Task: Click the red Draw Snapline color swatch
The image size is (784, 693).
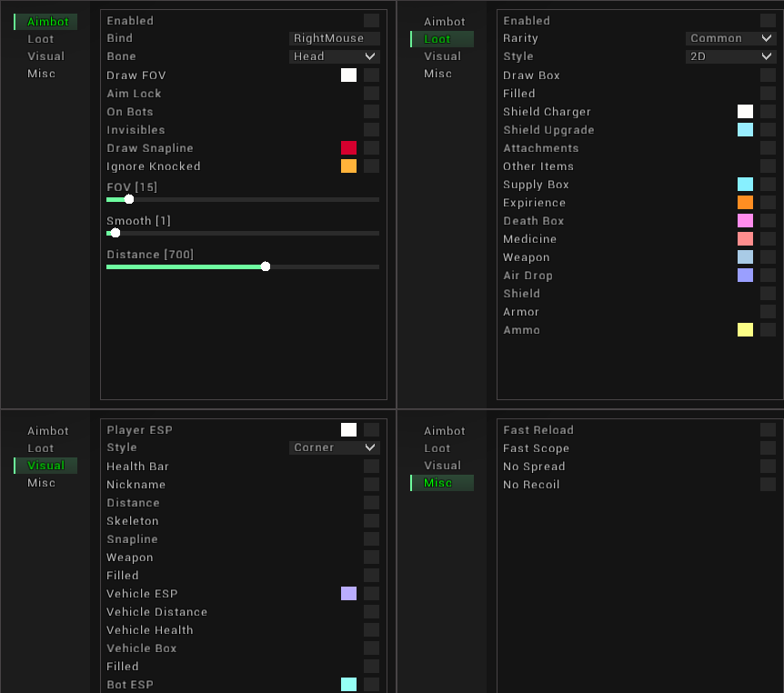Action: (348, 147)
